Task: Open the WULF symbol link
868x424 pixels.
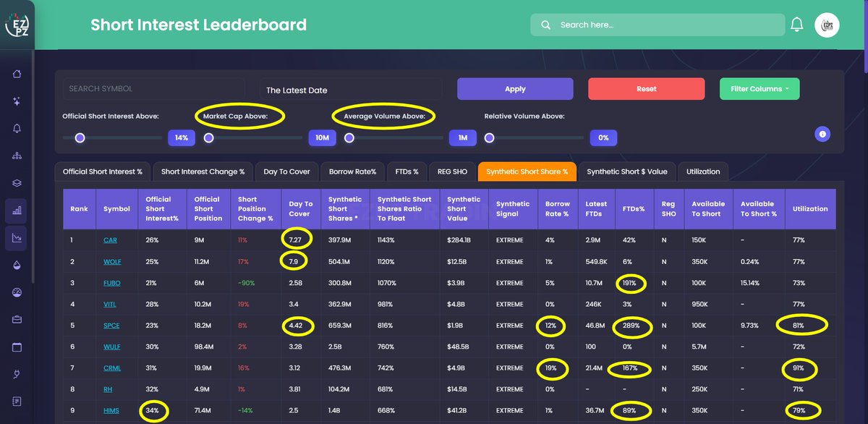Action: pos(112,347)
